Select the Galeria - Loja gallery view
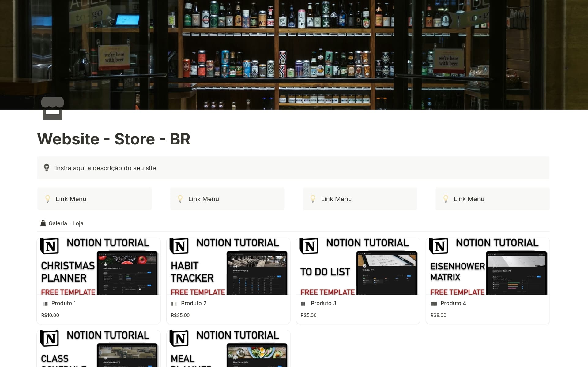Viewport: 588px width, 367px height. [66, 223]
